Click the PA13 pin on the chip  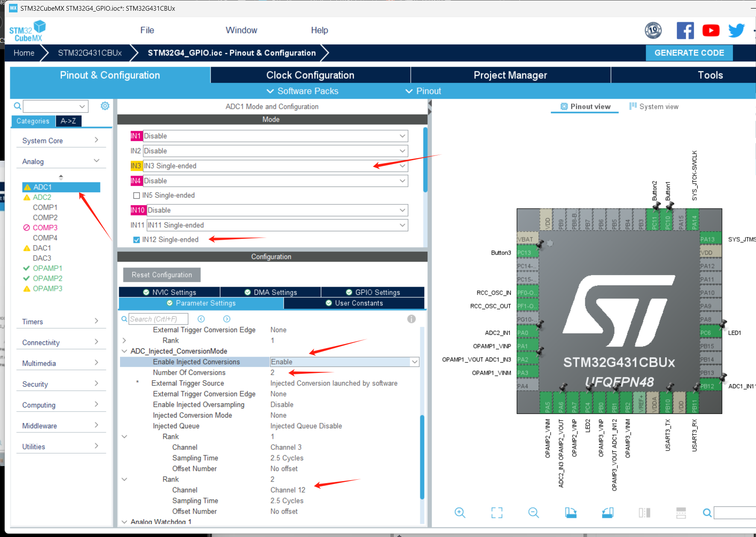(711, 239)
